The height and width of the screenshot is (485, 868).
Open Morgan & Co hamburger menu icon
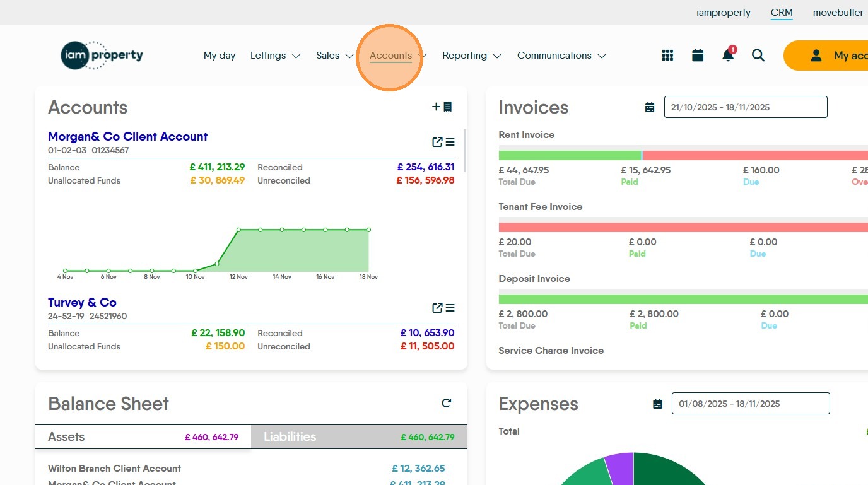click(450, 142)
